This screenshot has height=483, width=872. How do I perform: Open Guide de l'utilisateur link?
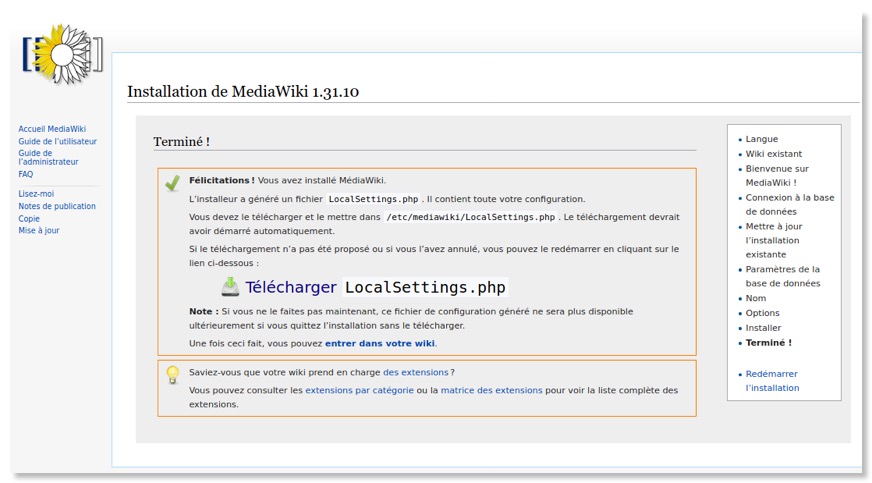point(57,141)
